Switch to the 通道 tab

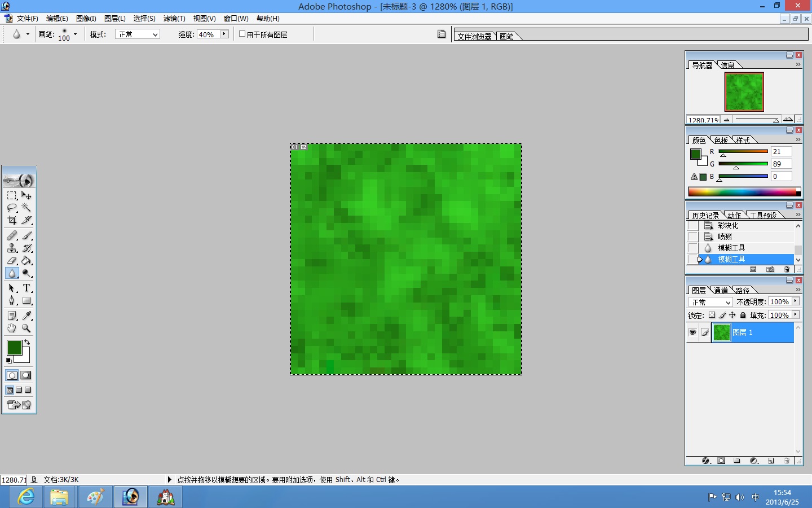click(721, 290)
